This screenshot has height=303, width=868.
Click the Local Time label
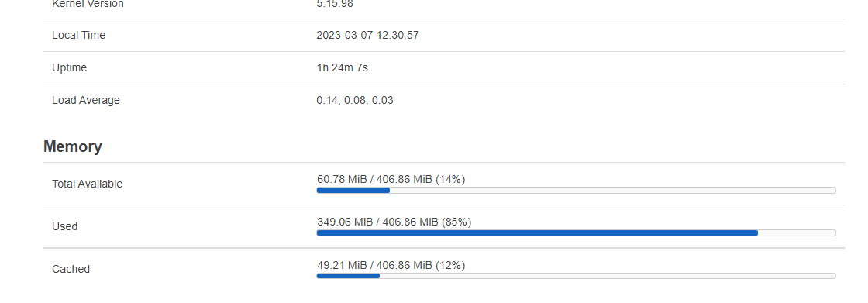78,36
